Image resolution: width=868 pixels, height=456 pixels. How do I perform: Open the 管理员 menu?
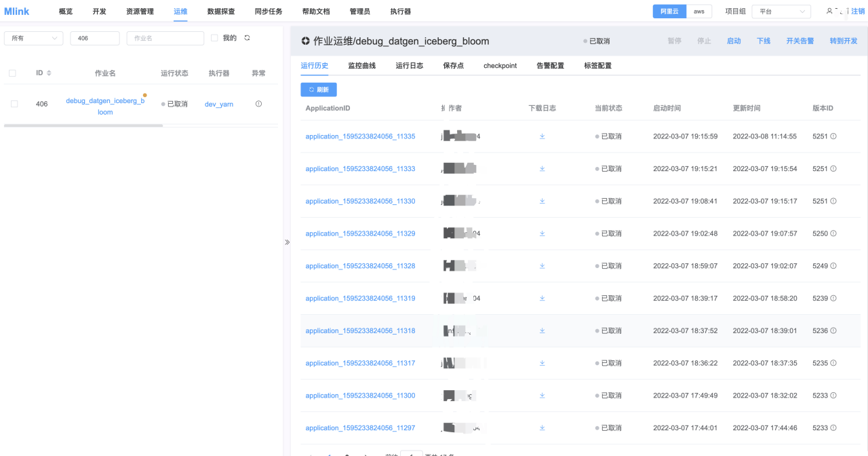(x=360, y=12)
